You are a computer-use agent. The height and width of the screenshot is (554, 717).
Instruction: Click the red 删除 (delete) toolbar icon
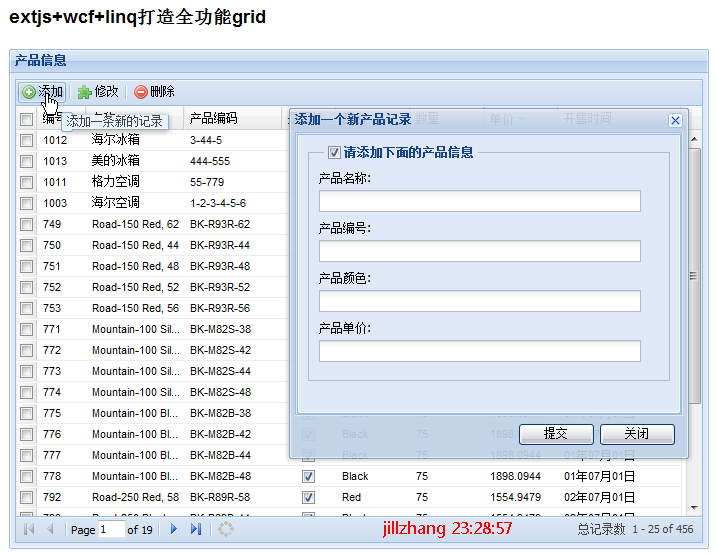[141, 92]
